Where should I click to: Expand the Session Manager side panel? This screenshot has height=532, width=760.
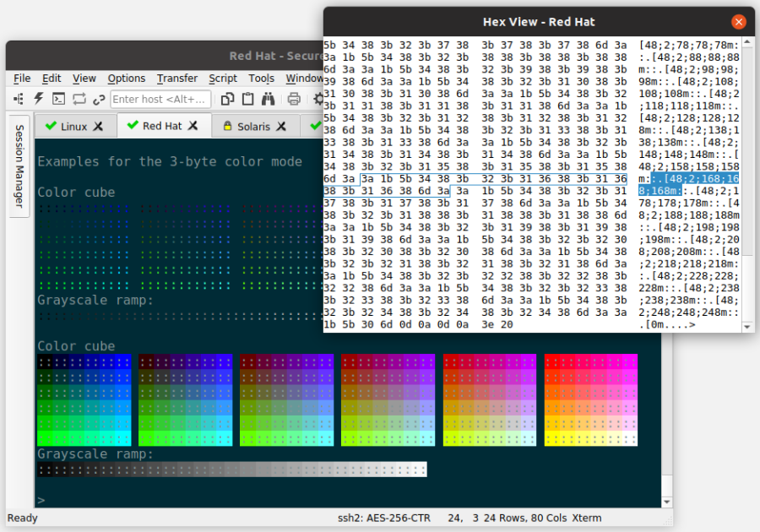point(19,166)
